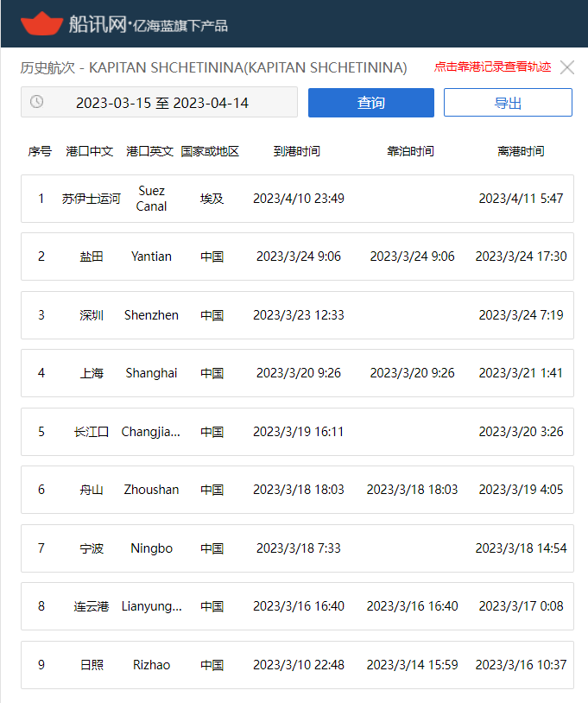Click departure time 2023/3/24 7:19

pos(521,315)
